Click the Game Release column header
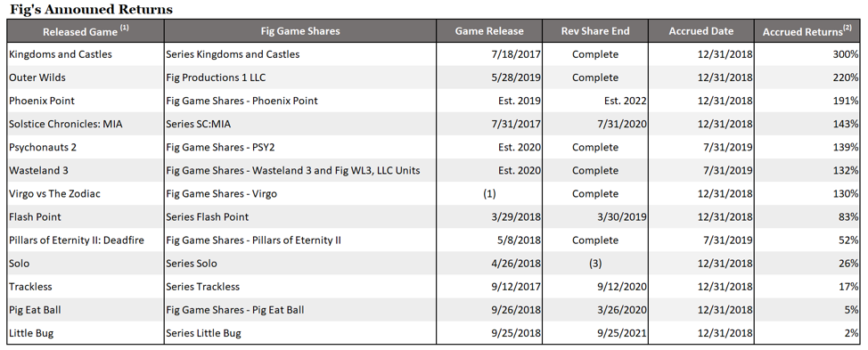The image size is (868, 350). tap(489, 31)
